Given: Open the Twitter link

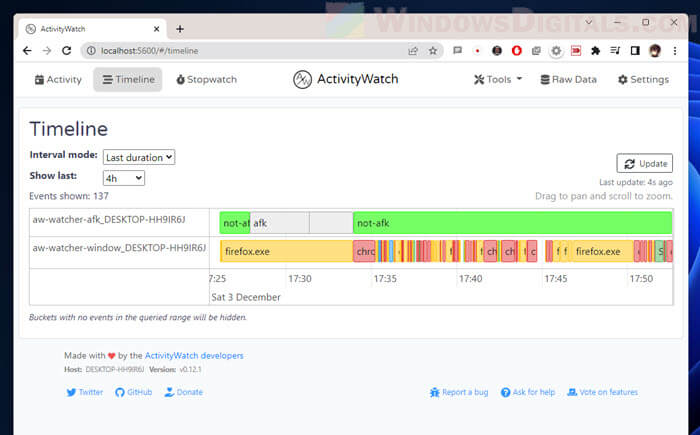Looking at the screenshot, I should tap(85, 392).
